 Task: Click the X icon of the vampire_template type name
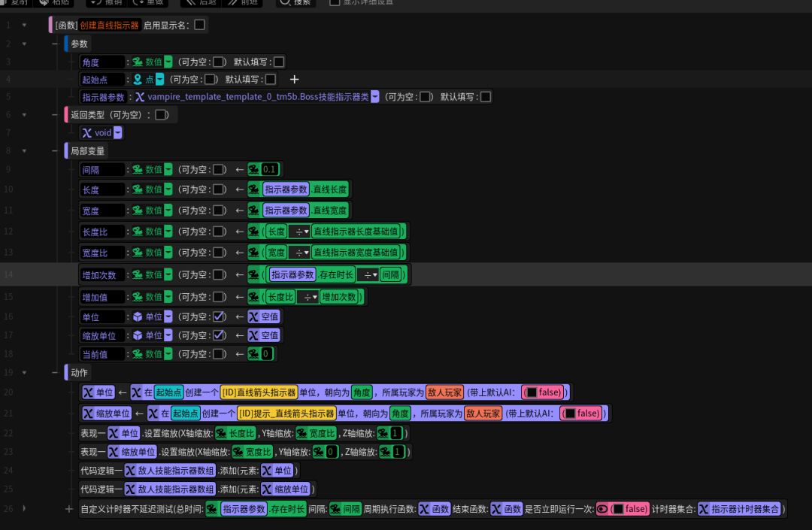(x=140, y=97)
